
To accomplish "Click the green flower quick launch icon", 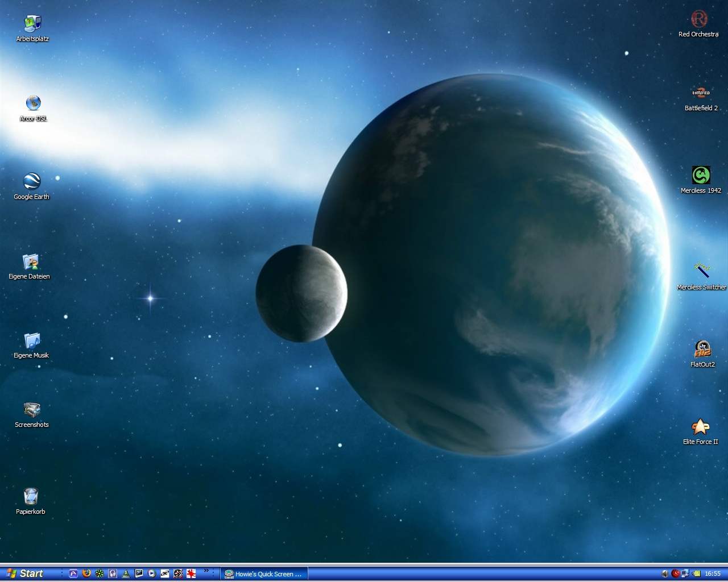I will pyautogui.click(x=100, y=573).
